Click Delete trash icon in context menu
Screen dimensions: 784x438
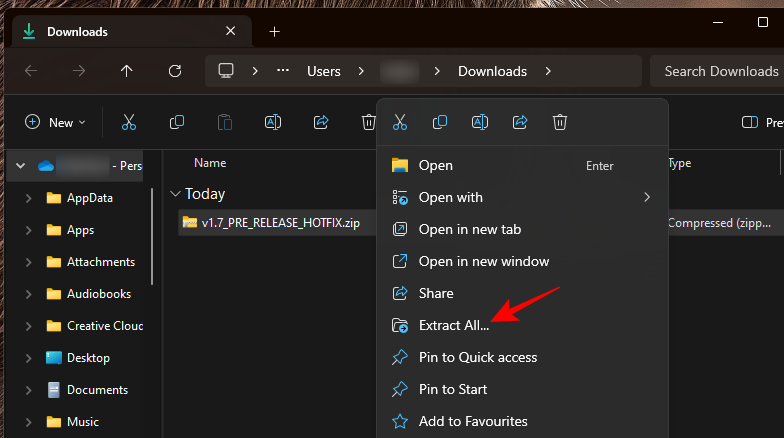tap(560, 122)
